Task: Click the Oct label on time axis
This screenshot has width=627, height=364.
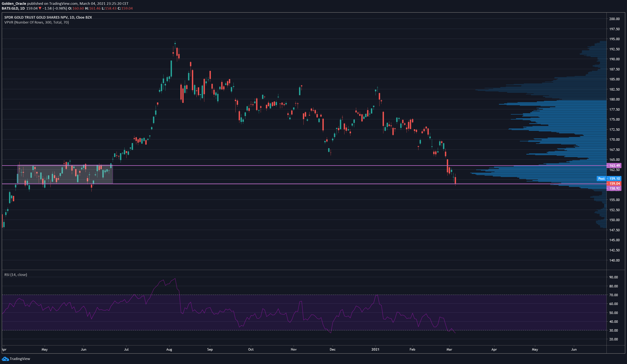Action: 251,349
